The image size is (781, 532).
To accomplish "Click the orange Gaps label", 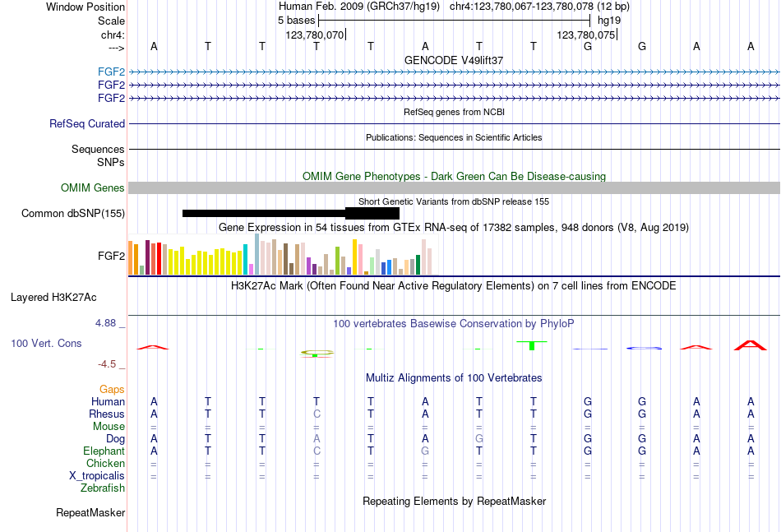I will (x=112, y=389).
